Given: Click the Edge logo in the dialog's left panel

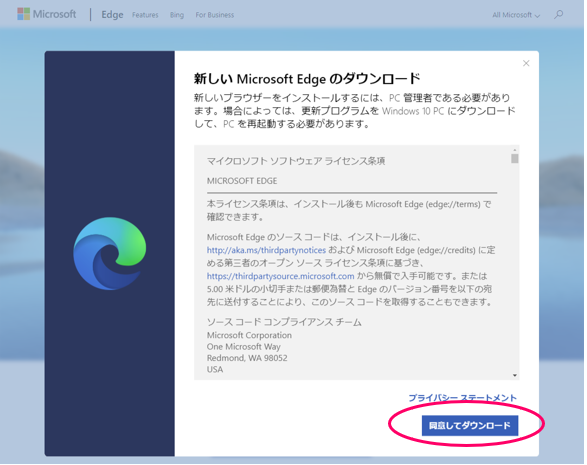Looking at the screenshot, I should 110,253.
